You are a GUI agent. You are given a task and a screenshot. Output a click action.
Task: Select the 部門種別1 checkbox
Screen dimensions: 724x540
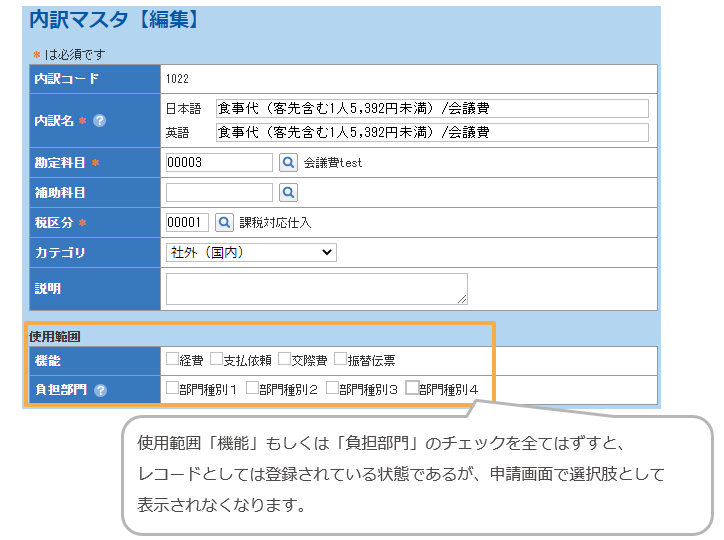click(x=173, y=389)
